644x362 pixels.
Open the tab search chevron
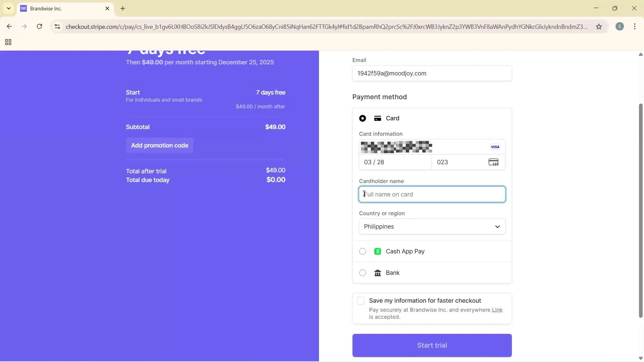pyautogui.click(x=8, y=8)
